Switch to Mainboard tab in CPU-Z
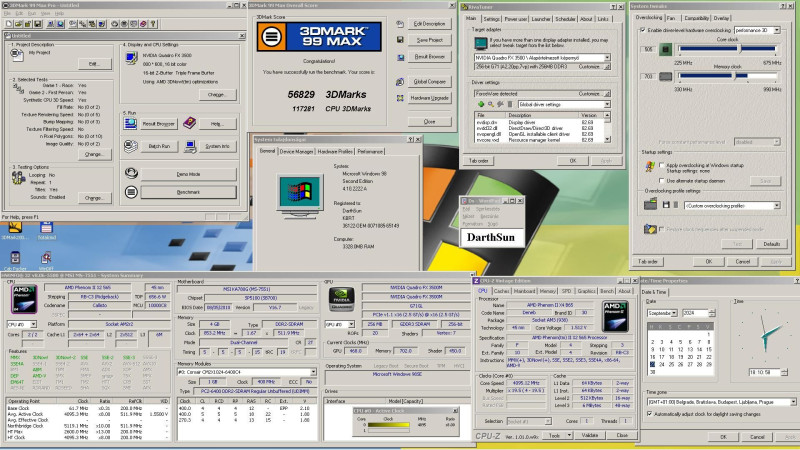Viewport: 800px width, 450px height. (524, 291)
